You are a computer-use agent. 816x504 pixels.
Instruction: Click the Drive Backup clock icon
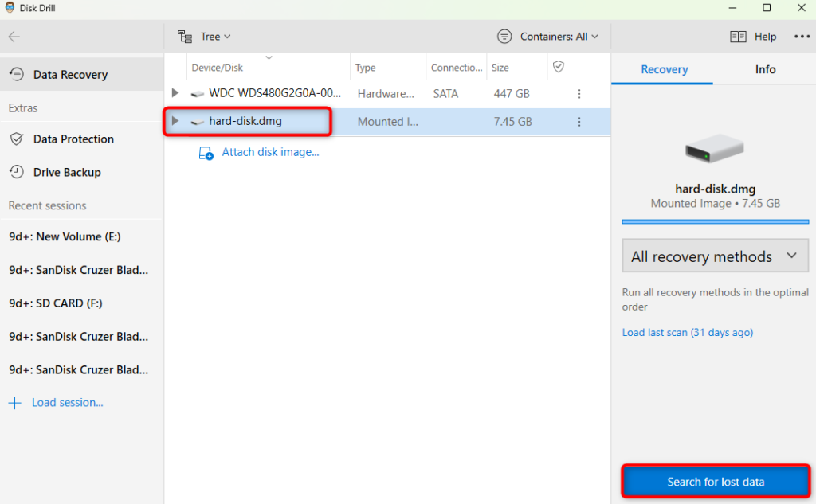[18, 172]
